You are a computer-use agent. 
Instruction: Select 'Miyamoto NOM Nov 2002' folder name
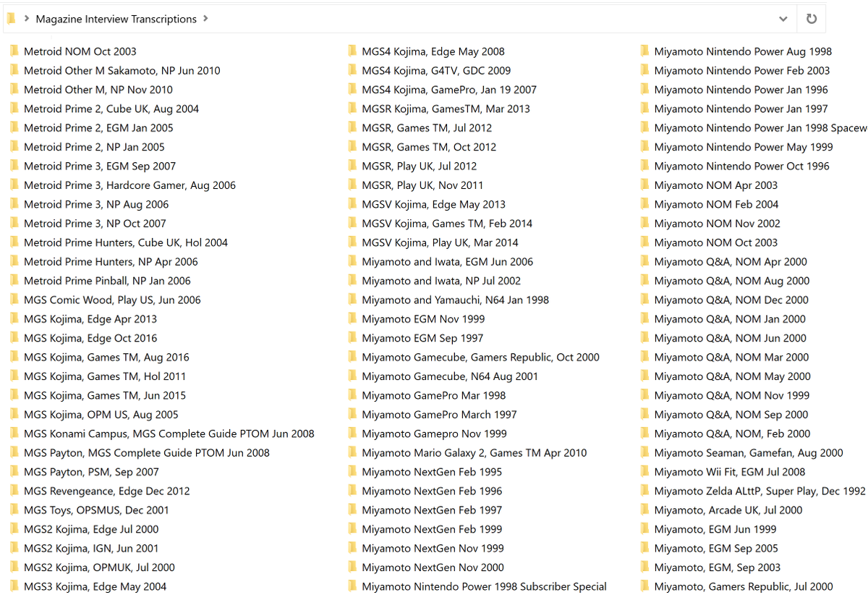pyautogui.click(x=717, y=224)
